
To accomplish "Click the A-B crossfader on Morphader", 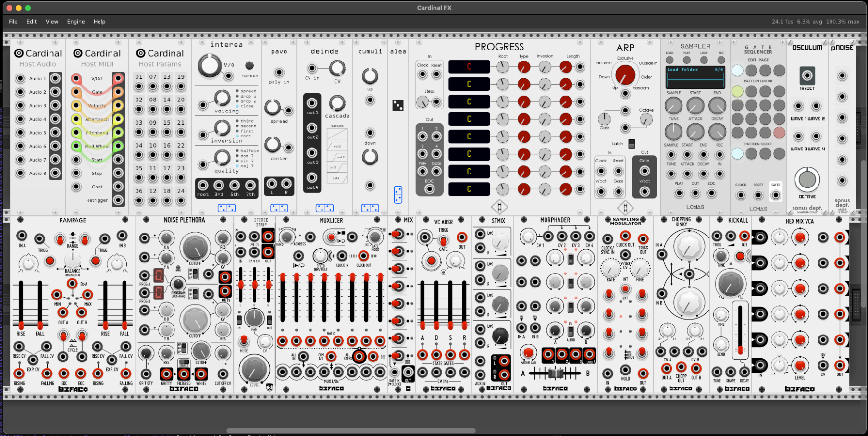I will click(556, 373).
